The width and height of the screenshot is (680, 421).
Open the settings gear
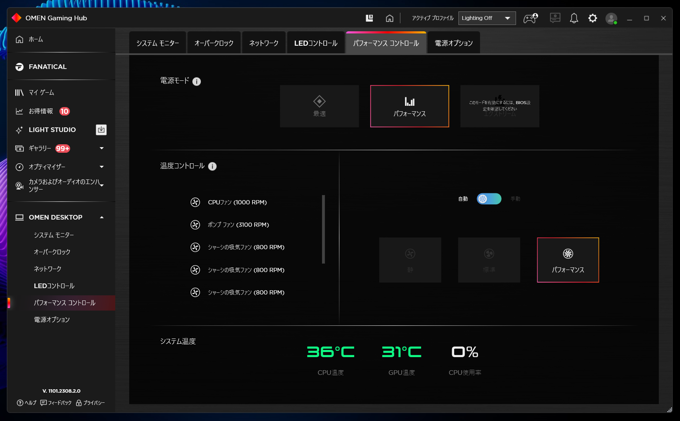pos(592,18)
